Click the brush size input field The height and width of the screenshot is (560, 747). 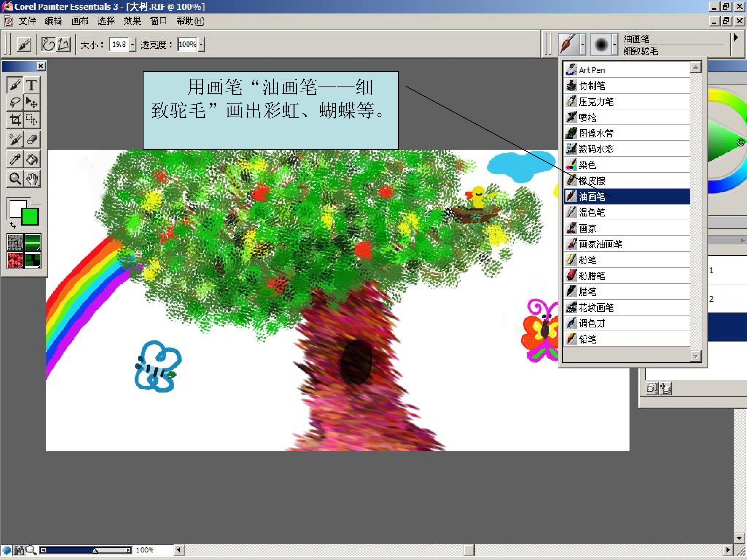point(119,44)
